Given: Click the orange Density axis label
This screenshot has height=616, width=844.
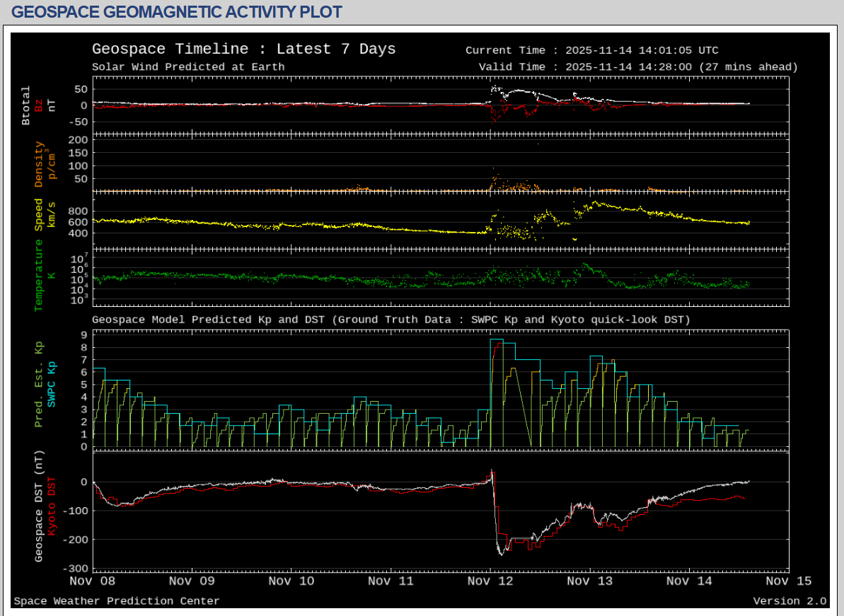Looking at the screenshot, I should click(44, 165).
